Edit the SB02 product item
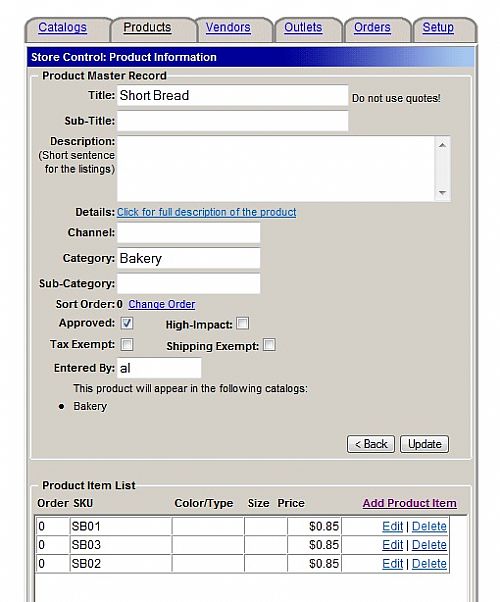 [x=392, y=564]
